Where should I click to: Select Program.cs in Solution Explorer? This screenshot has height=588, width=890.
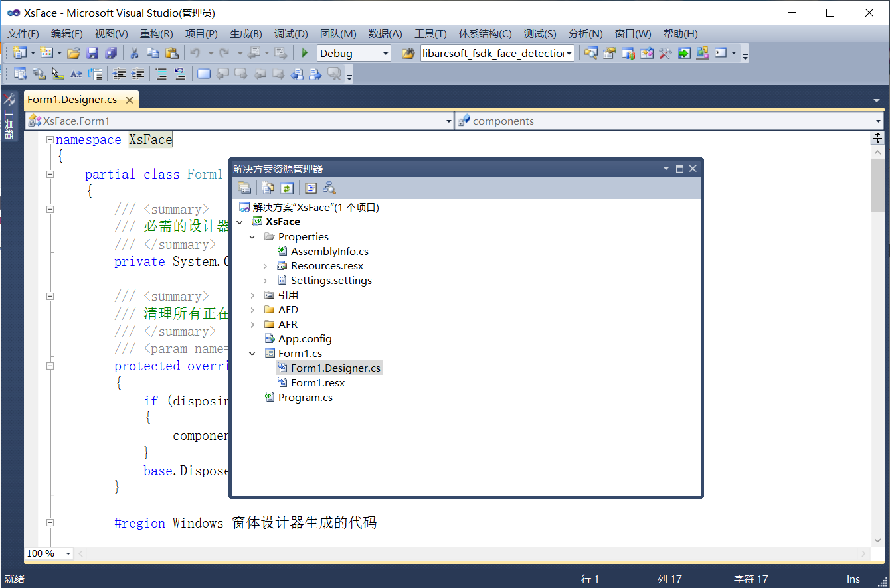click(307, 397)
